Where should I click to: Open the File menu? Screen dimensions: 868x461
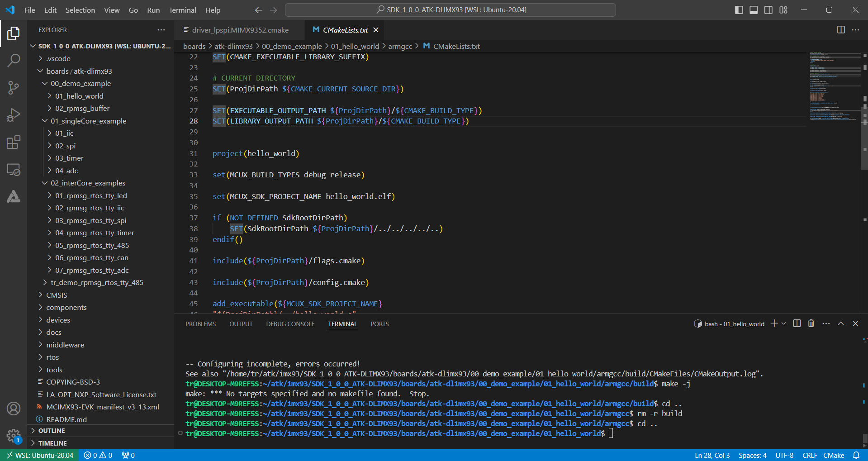[30, 10]
